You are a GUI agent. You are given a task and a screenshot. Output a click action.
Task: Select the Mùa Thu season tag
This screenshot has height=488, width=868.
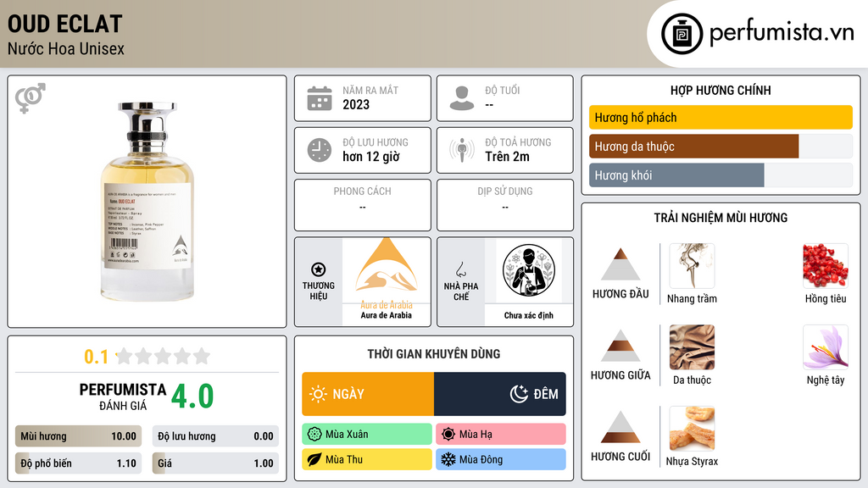(x=367, y=459)
